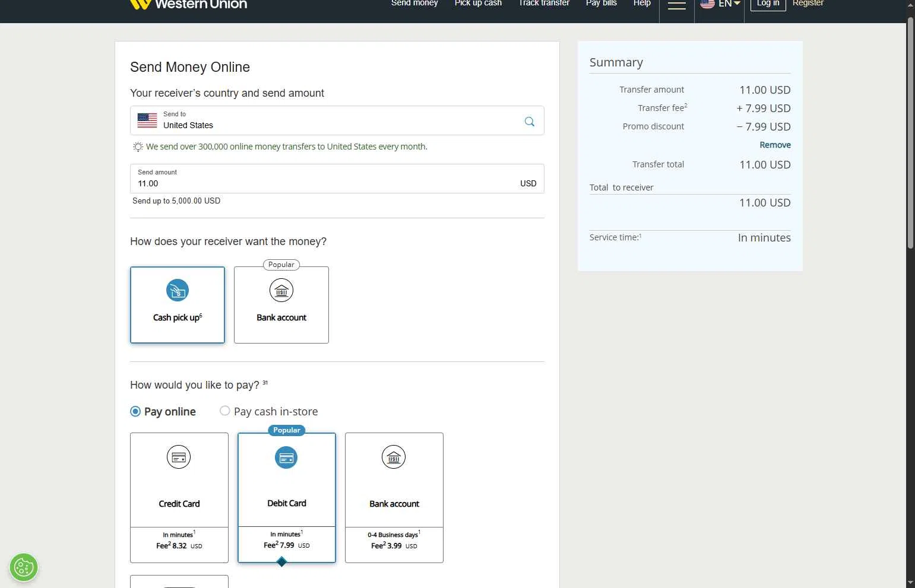Click the 'In minutes' service time value
915x588 pixels.
764,238
